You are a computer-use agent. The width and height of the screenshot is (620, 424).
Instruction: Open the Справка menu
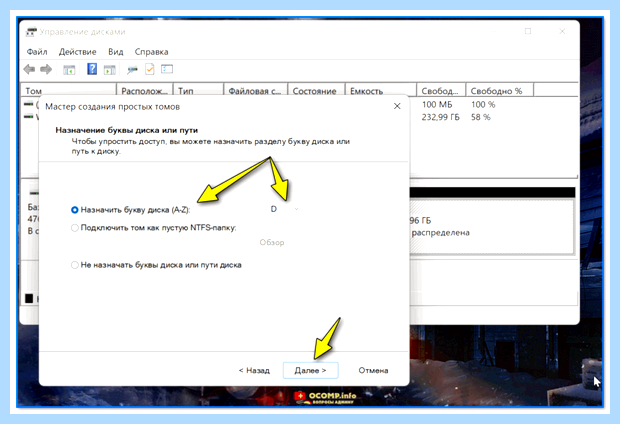[151, 52]
